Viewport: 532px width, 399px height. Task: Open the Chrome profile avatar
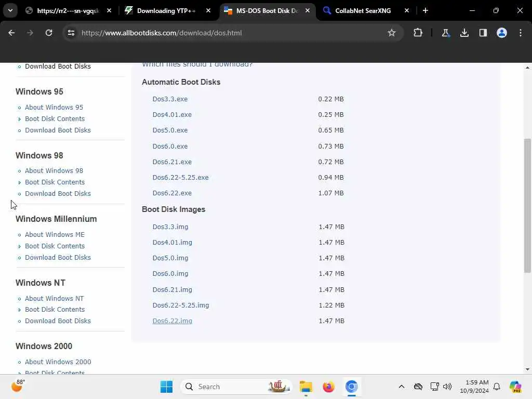click(x=501, y=33)
